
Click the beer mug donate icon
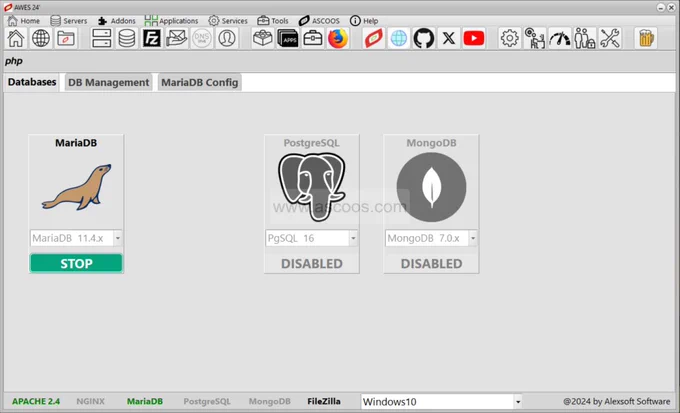[x=646, y=38]
